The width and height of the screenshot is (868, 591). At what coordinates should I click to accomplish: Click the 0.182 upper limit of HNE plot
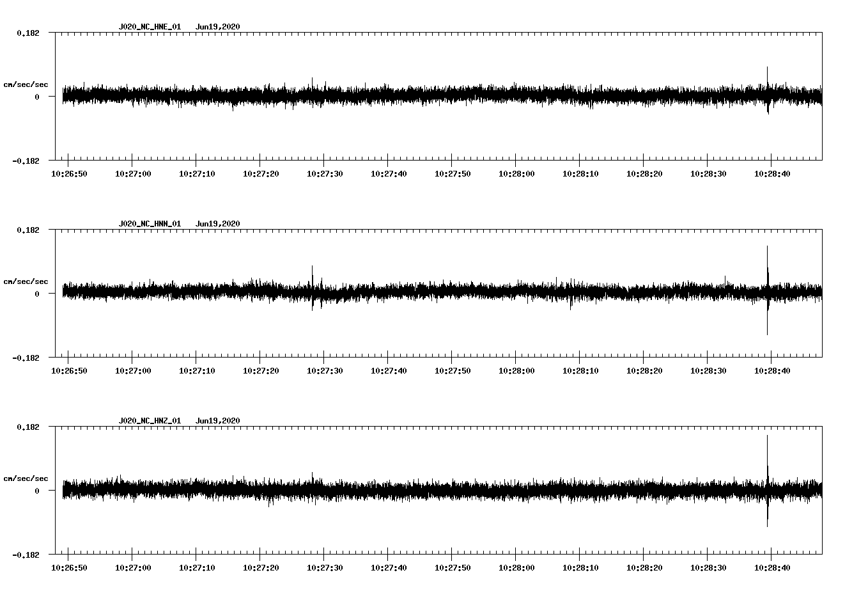[28, 33]
